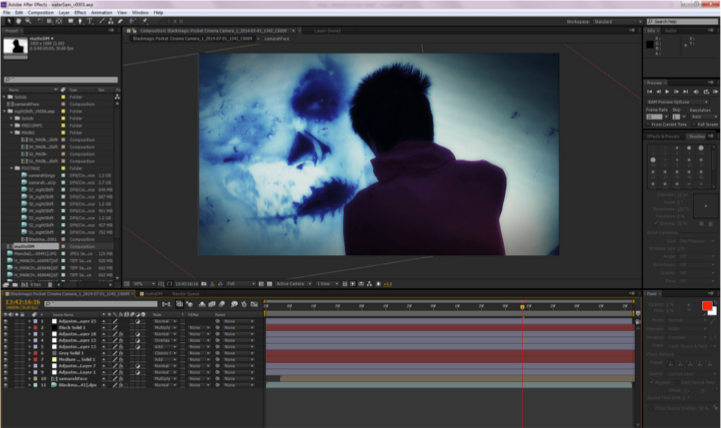The width and height of the screenshot is (721, 428).
Task: Select the Hand tool
Action: pyautogui.click(x=18, y=21)
